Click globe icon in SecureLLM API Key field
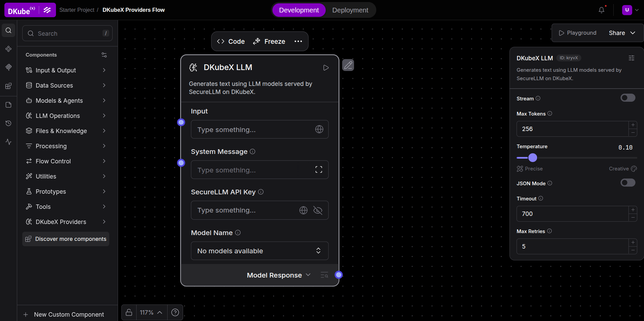Viewport: 644px width, 321px height. coord(303,211)
